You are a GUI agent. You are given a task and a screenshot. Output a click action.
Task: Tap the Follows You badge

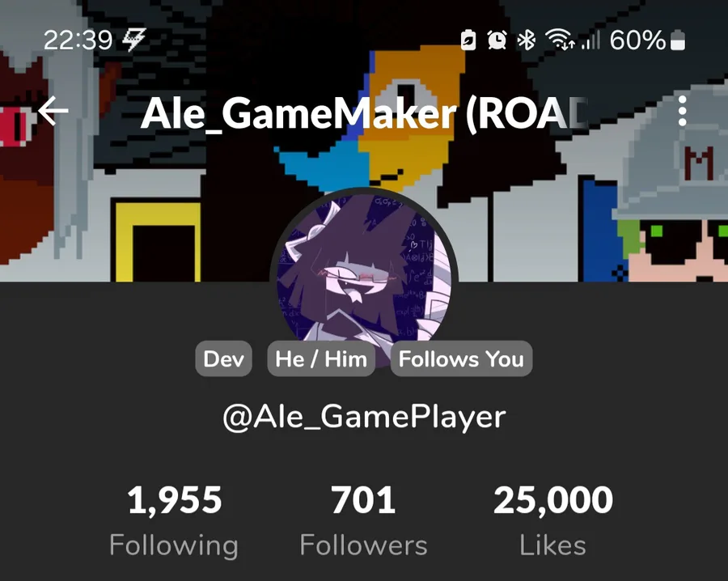[x=462, y=358]
